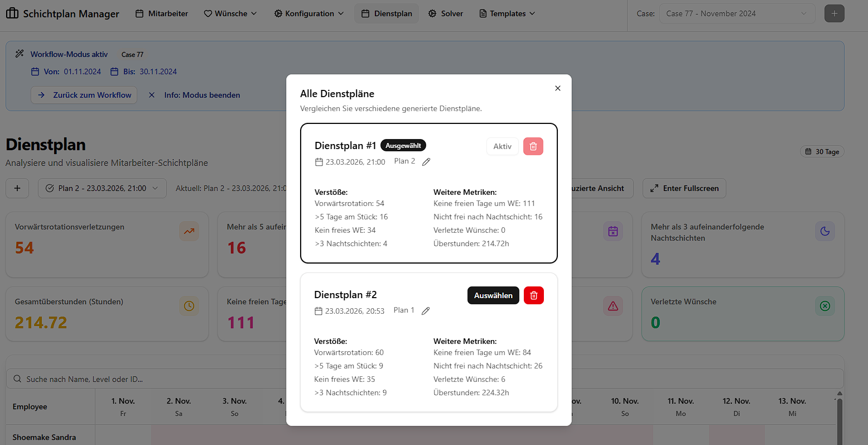Rename Plan 1 using pencil icon
The height and width of the screenshot is (445, 868).
pyautogui.click(x=426, y=311)
